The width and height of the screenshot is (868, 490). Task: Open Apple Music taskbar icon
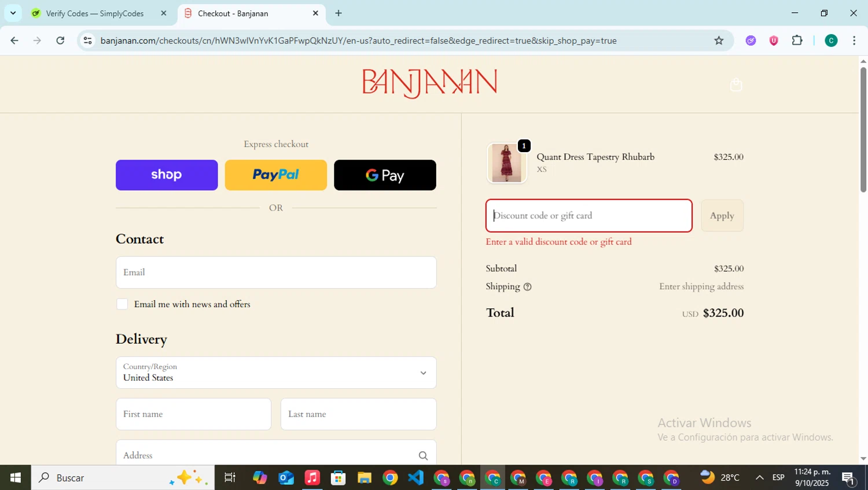pyautogui.click(x=312, y=478)
